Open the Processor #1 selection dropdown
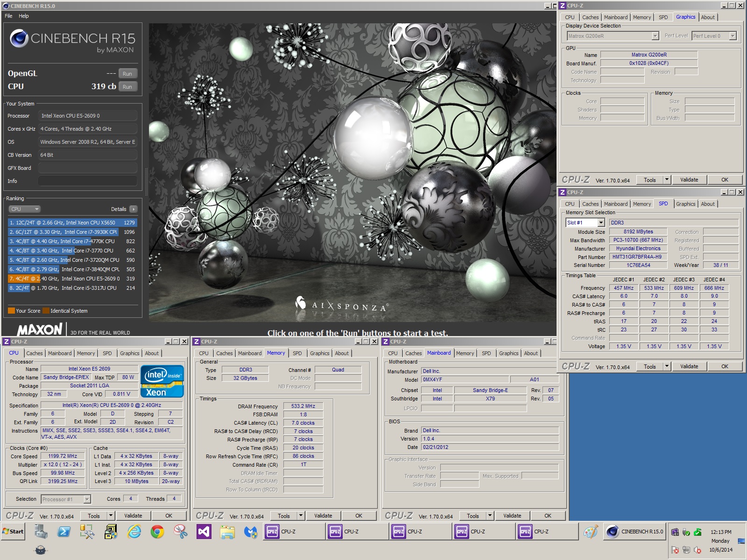The image size is (747, 560). coord(87,499)
